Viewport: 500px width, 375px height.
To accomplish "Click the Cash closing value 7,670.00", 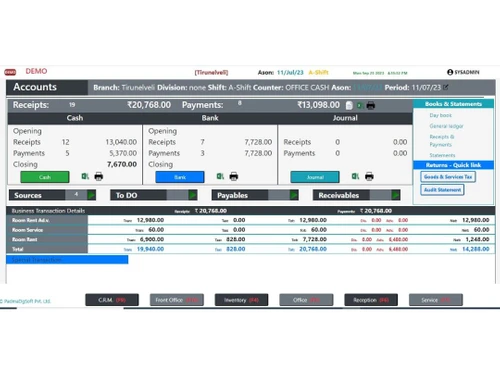I will click(122, 164).
